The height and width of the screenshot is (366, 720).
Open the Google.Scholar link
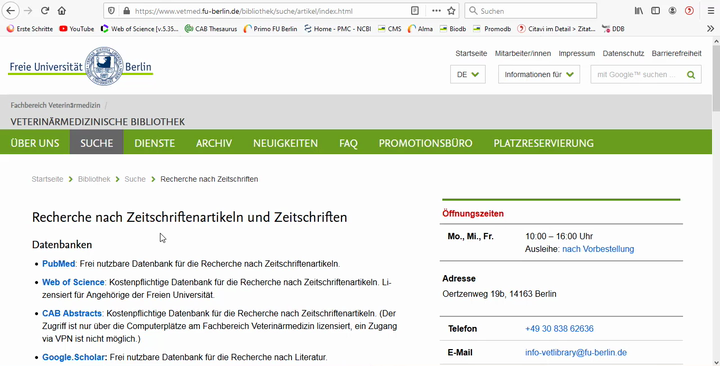coord(74,357)
